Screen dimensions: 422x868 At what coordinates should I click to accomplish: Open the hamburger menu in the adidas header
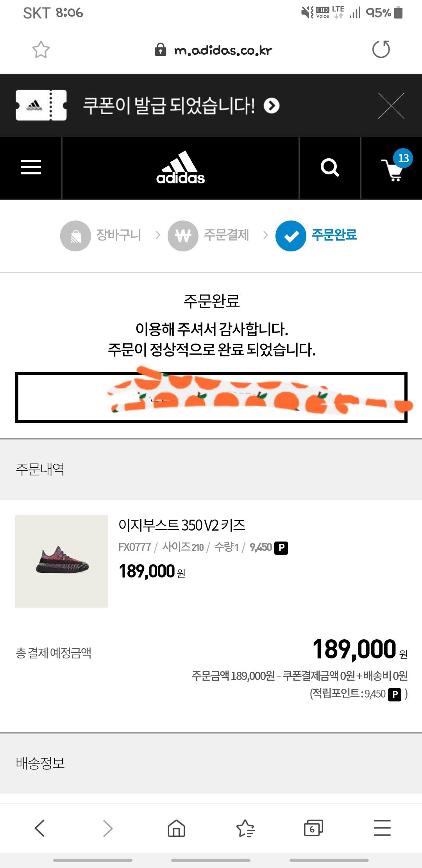(31, 167)
